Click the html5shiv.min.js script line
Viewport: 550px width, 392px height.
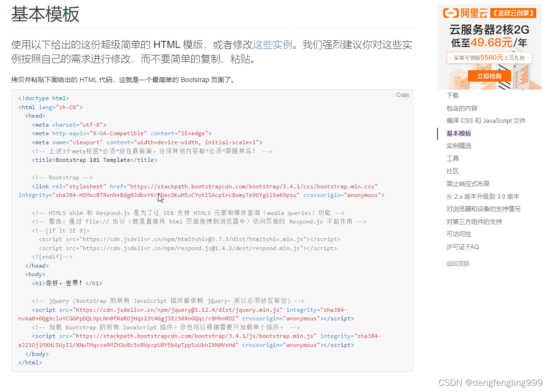click(x=189, y=239)
